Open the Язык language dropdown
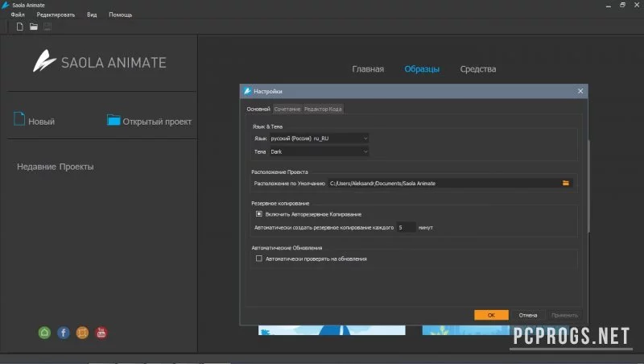The height and width of the screenshot is (364, 644). tap(319, 139)
